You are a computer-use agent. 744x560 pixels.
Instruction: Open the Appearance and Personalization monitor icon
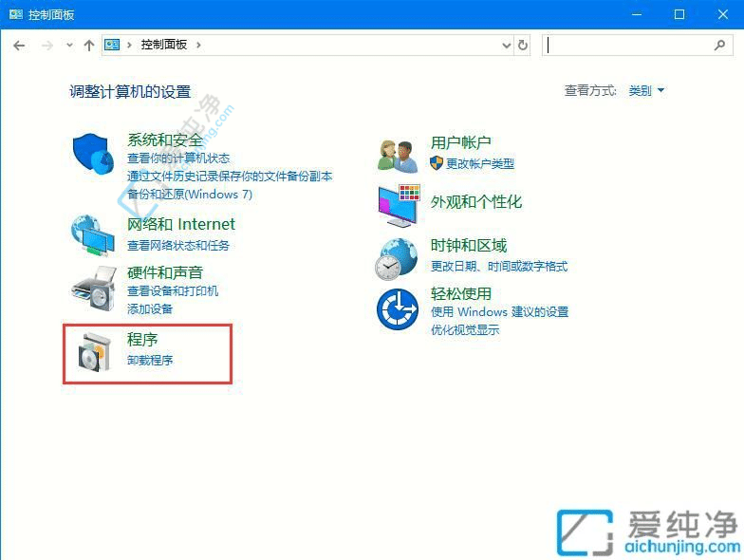[x=399, y=205]
